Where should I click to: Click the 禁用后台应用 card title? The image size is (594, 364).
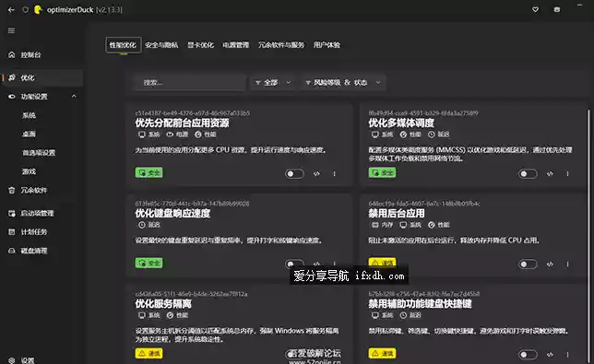click(x=397, y=214)
